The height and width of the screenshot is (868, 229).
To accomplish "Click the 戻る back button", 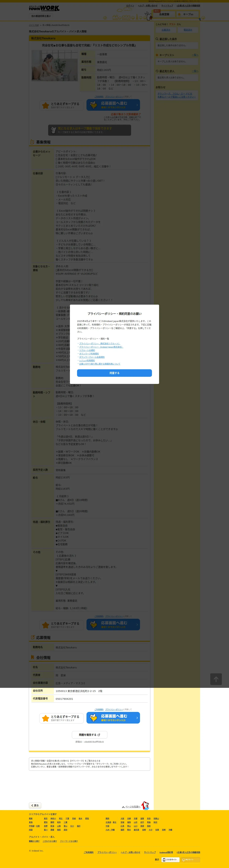I will tap(35, 805).
